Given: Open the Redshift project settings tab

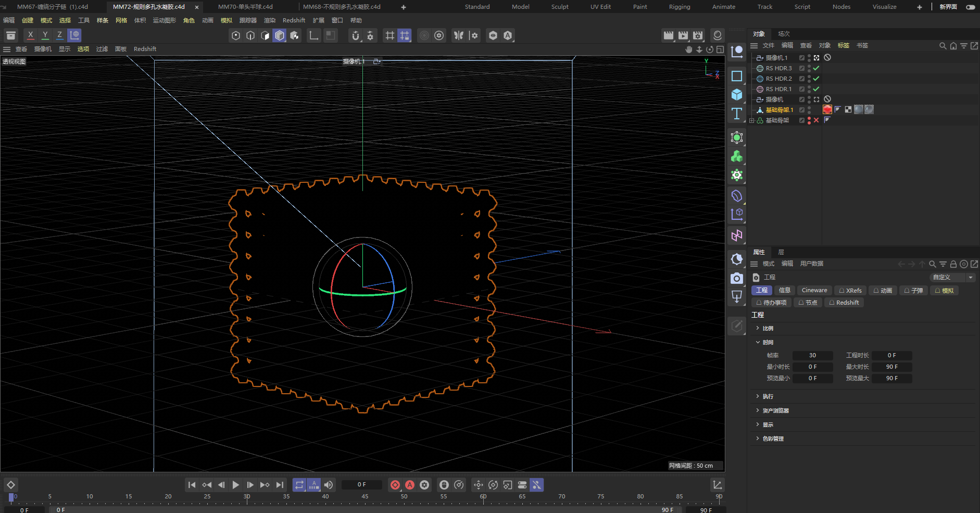Looking at the screenshot, I should tap(844, 303).
